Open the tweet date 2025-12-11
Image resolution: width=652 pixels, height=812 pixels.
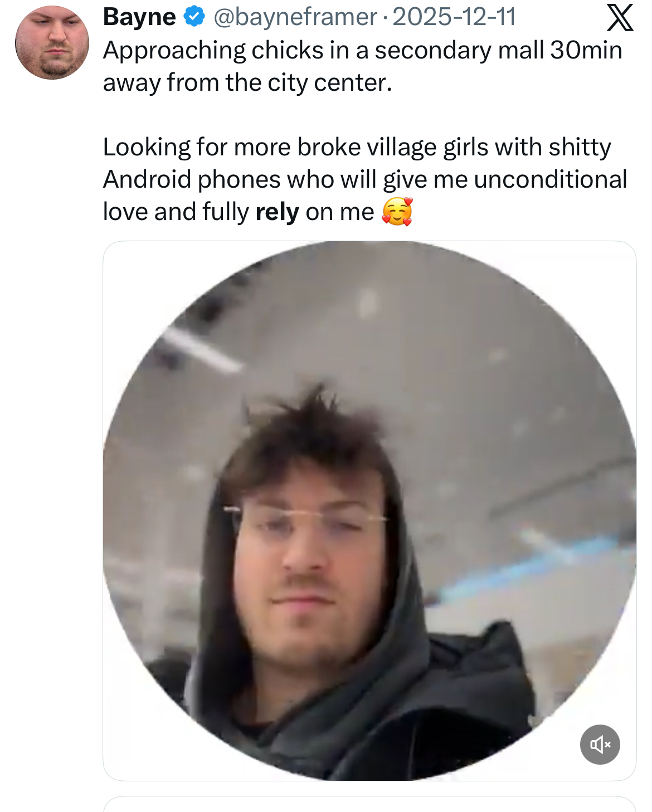pos(454,17)
